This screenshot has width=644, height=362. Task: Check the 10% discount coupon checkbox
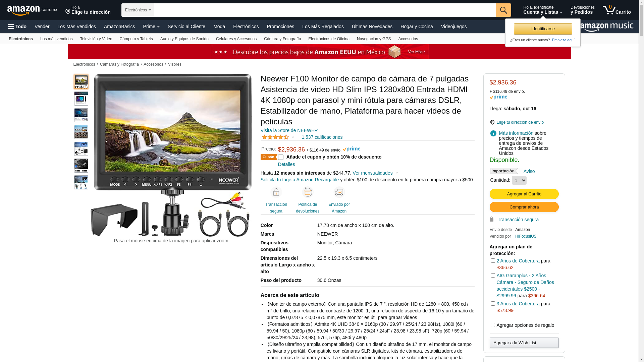(281, 157)
